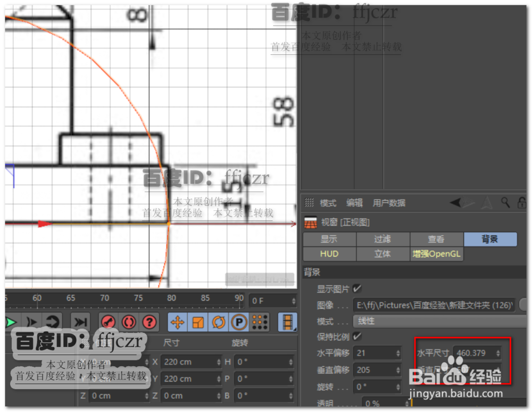The image size is (532, 412).
Task: Adjust the 0 F frame stepper
Action: [294, 301]
